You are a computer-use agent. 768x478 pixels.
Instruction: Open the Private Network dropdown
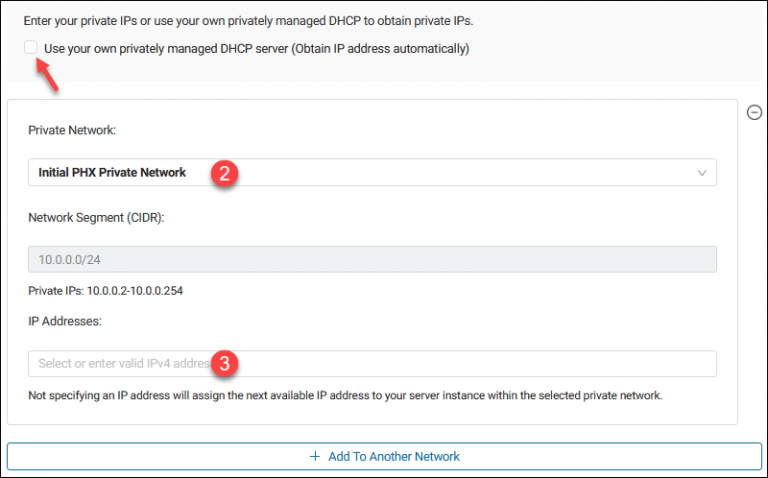[372, 172]
